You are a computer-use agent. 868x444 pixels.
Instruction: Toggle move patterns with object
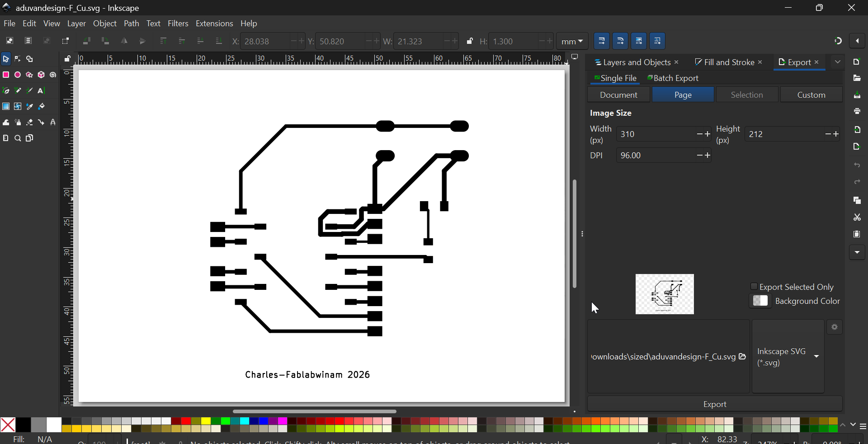click(658, 41)
